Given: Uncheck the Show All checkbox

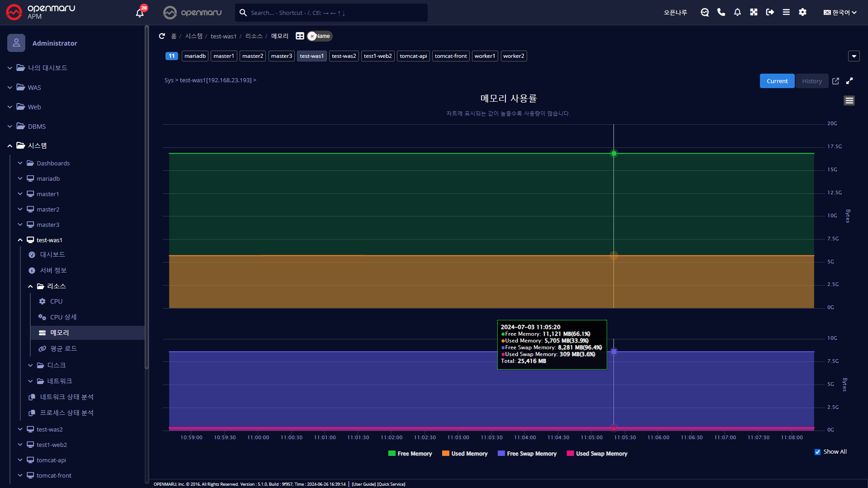Looking at the screenshot, I should point(817,452).
